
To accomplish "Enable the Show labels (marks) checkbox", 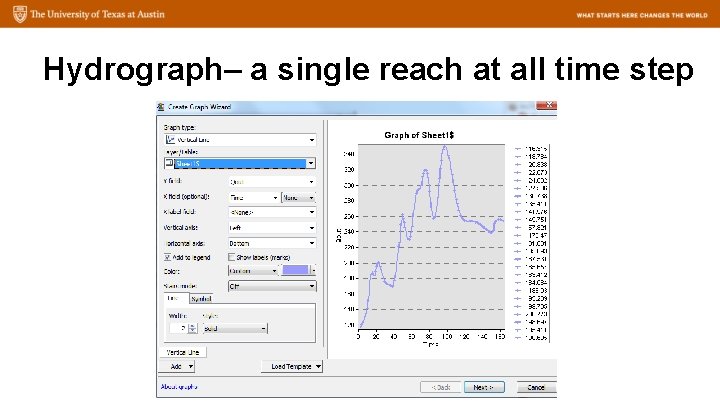I will 231,257.
